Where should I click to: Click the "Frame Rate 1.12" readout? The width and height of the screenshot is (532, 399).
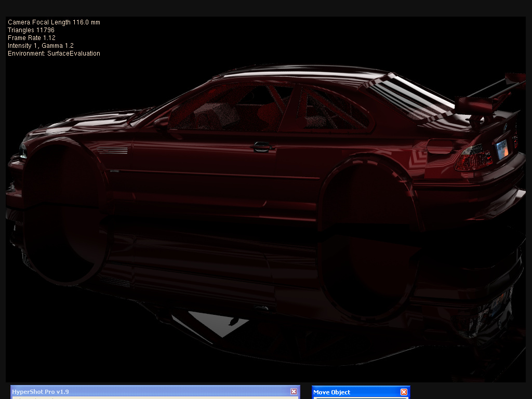coord(32,38)
